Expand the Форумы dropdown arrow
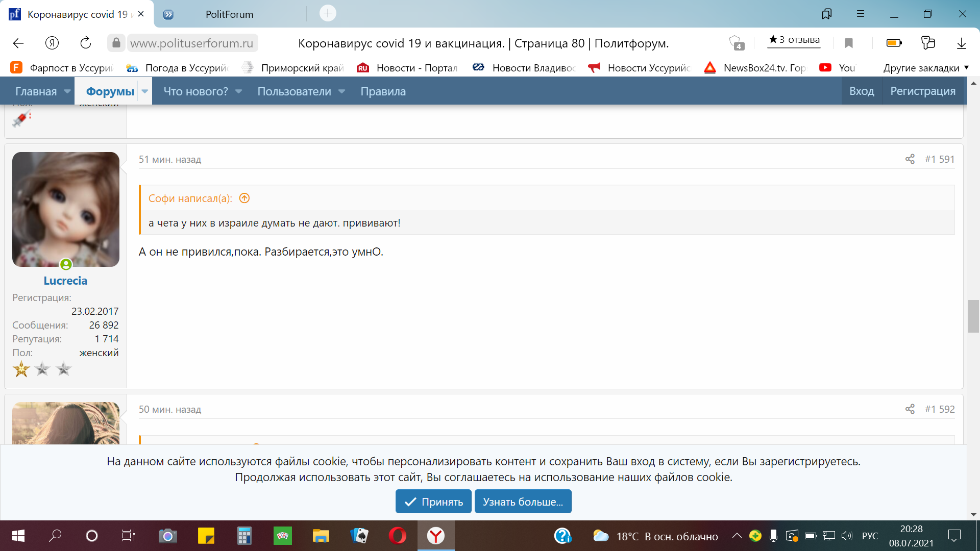 coord(145,91)
